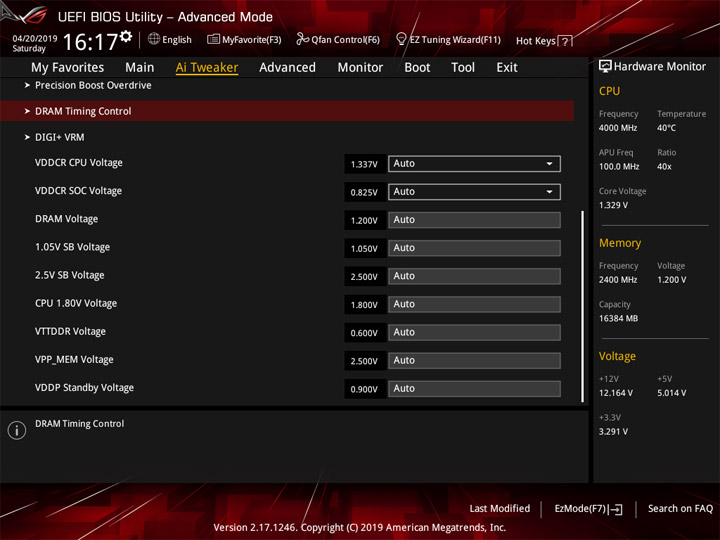Viewport: 720px width, 540px height.
Task: Click the VPP_MEM Voltage field
Action: click(474, 360)
